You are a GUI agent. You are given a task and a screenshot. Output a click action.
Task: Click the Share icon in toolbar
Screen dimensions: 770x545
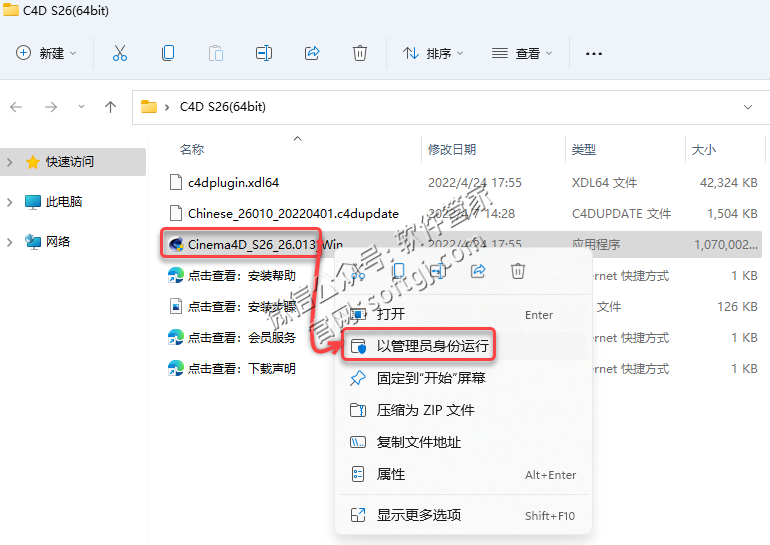pos(312,53)
